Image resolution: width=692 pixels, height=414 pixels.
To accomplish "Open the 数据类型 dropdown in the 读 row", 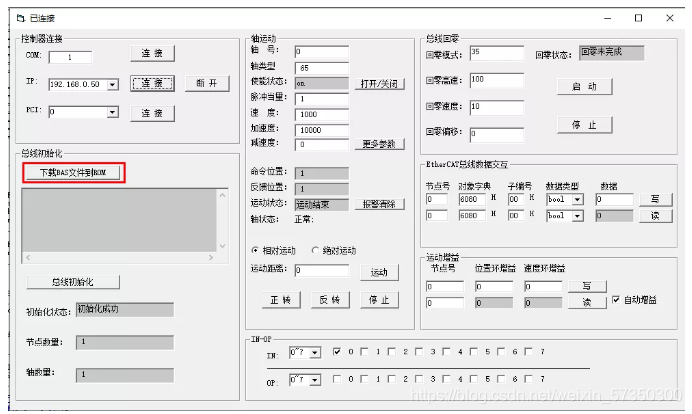I will (577, 216).
